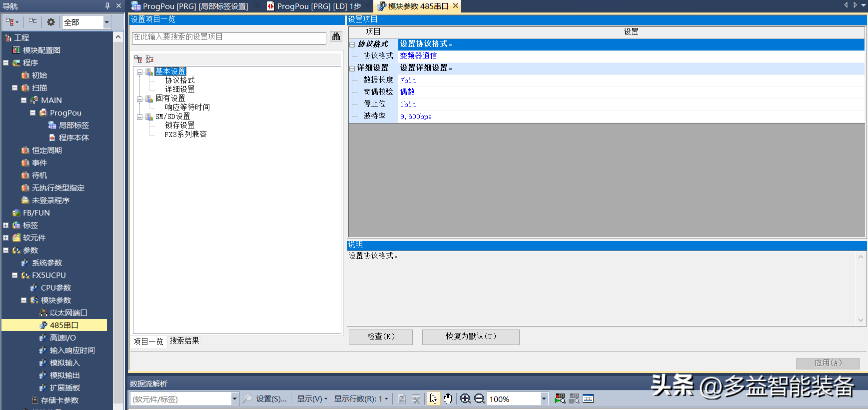Select 以太网端口 in navigation tree

[68, 313]
